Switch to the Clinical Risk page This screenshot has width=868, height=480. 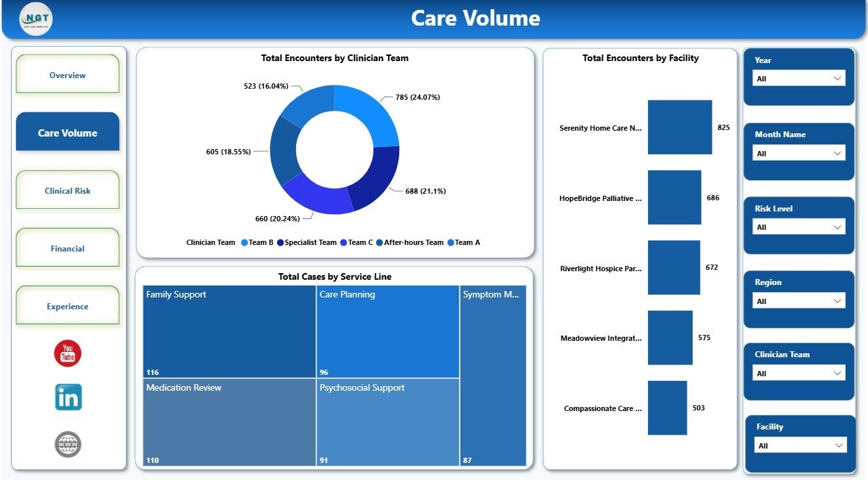pos(68,190)
